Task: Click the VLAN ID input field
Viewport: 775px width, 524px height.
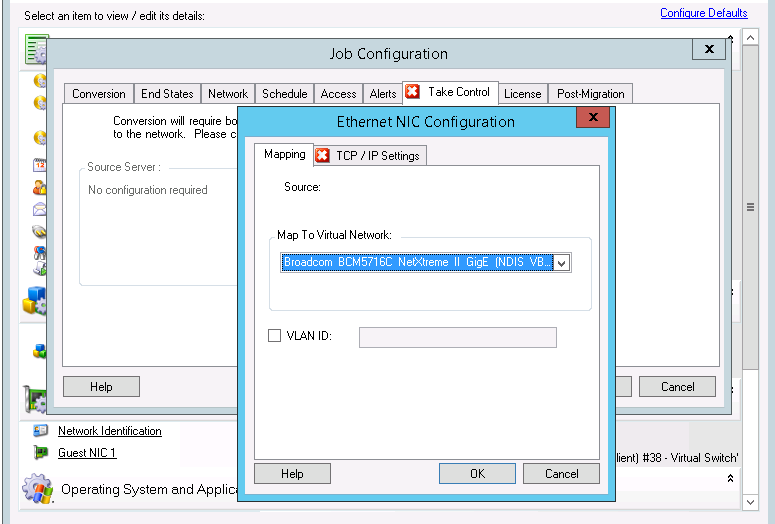Action: pos(458,338)
